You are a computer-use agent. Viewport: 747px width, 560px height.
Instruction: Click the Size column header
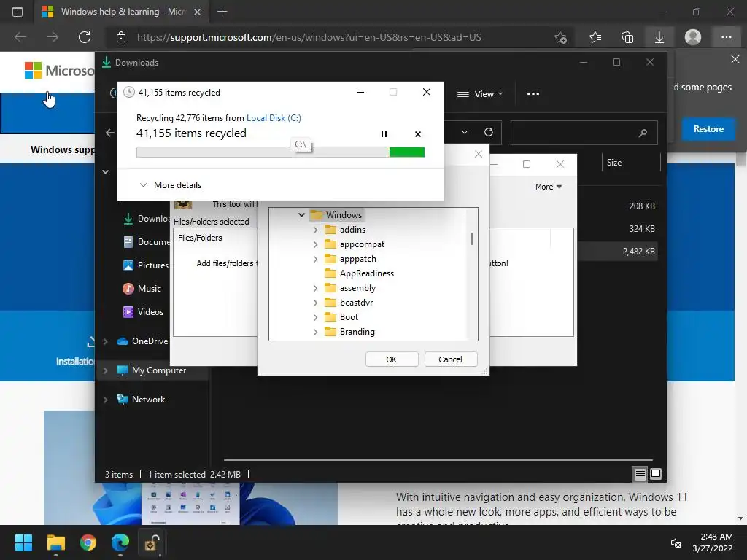pos(614,163)
